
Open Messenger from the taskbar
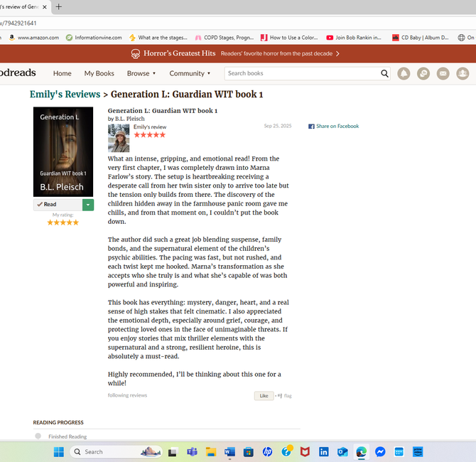coord(380,451)
